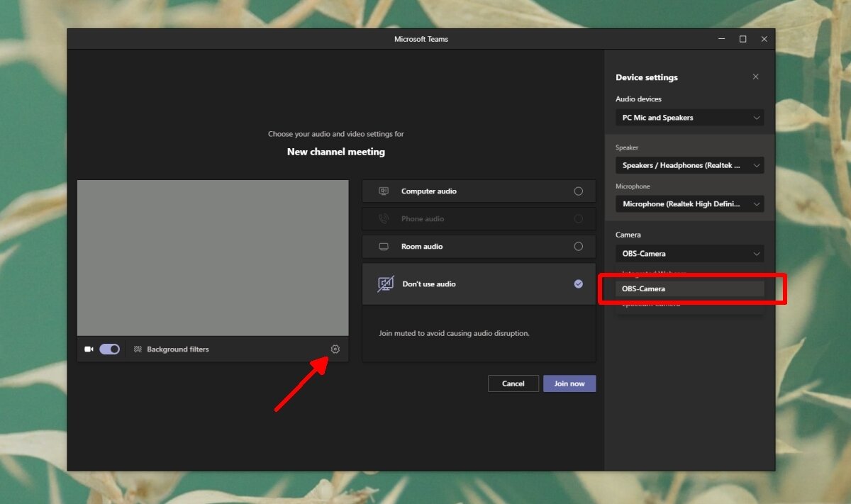Click the Computer audio monitor icon
The height and width of the screenshot is (504, 851).
(383, 191)
